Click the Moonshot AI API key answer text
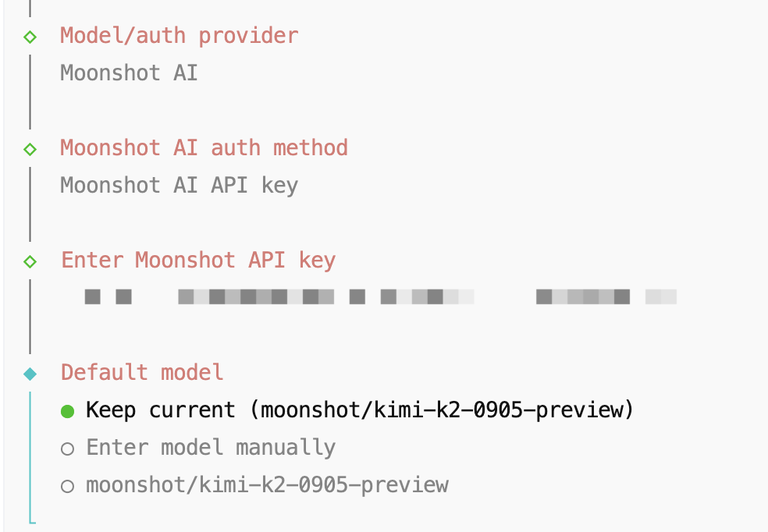 (180, 186)
